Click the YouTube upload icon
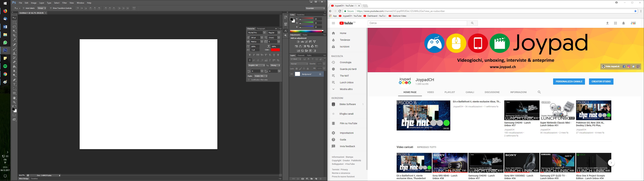The image size is (644, 181). (607, 23)
